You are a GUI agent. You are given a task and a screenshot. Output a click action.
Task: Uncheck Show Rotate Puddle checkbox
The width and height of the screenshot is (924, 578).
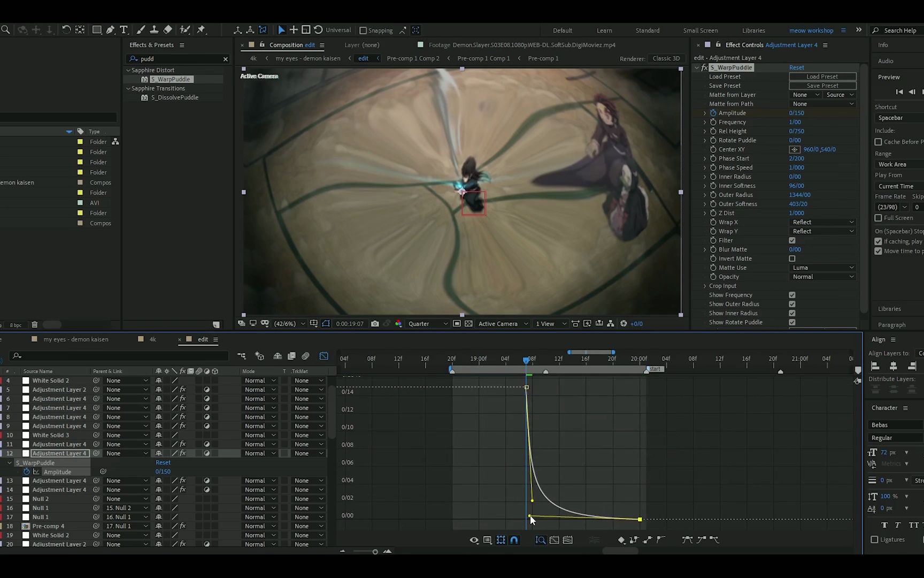(792, 322)
